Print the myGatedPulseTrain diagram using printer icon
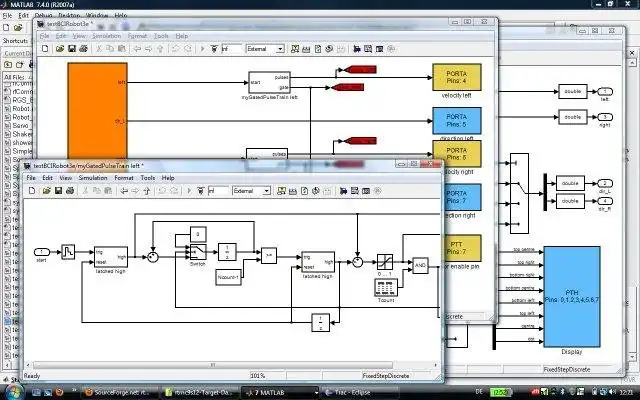Screen dimensions: 640x400 click(x=70, y=191)
